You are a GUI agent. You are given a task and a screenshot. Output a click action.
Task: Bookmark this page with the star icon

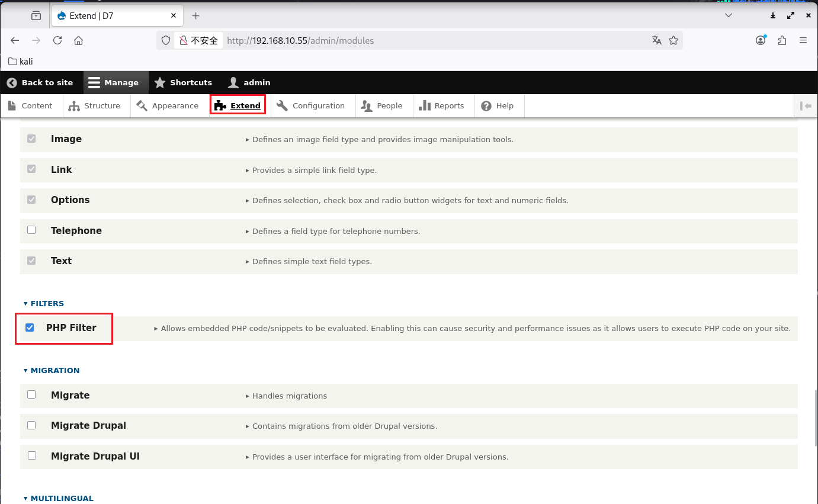pyautogui.click(x=673, y=40)
